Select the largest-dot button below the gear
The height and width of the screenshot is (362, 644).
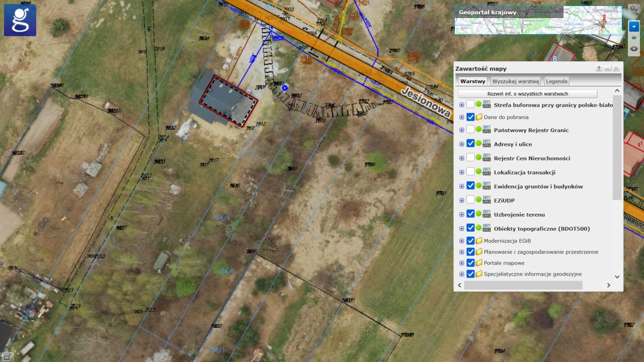tap(634, 49)
